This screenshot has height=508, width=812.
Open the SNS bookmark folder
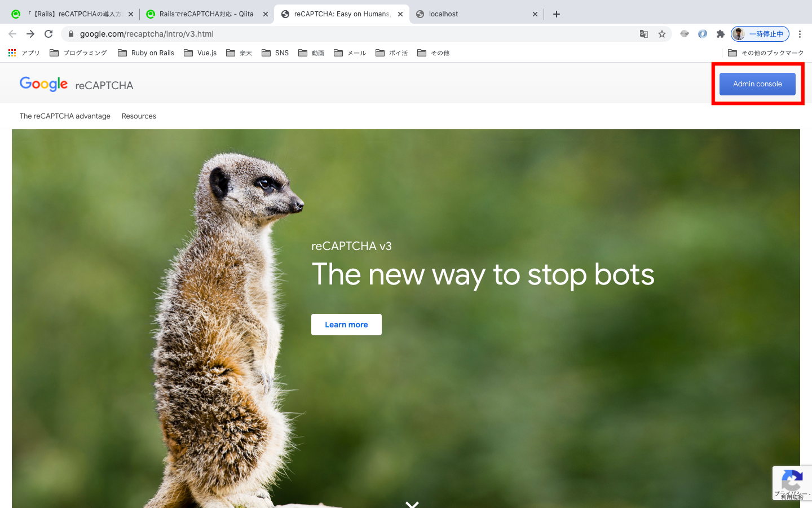tap(275, 53)
